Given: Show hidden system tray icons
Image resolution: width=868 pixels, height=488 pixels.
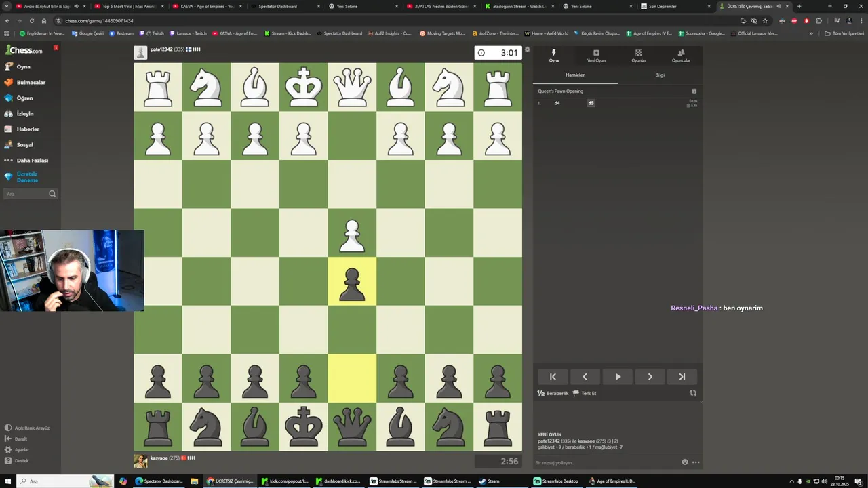Looking at the screenshot, I should click(791, 481).
